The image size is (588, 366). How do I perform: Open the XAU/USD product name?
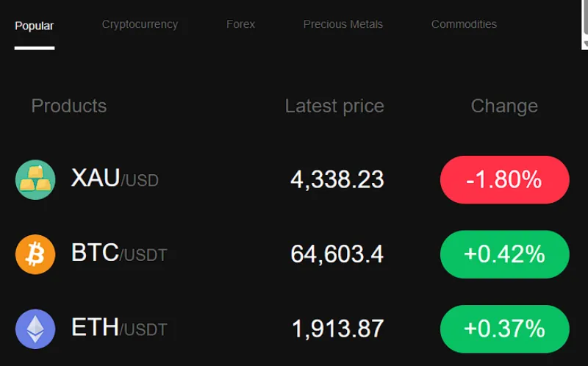tap(115, 178)
